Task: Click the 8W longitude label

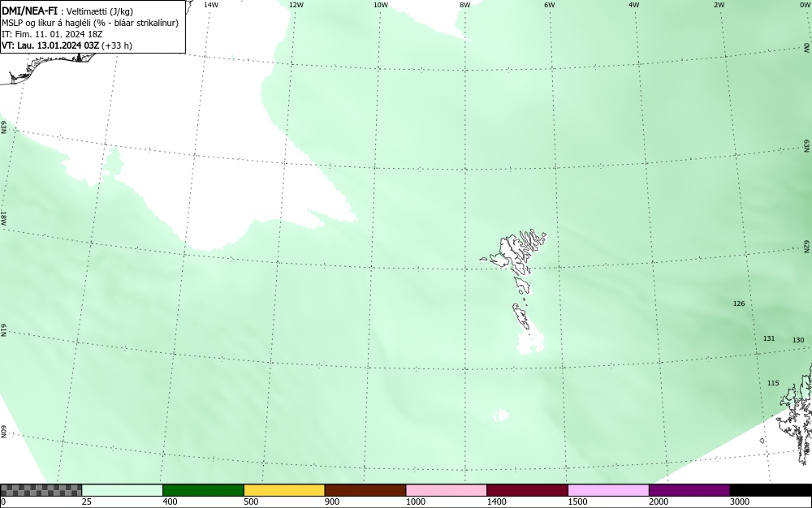Action: coord(465,5)
